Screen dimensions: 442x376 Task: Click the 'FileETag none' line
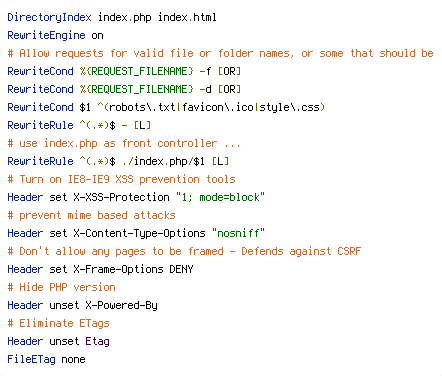(x=46, y=359)
